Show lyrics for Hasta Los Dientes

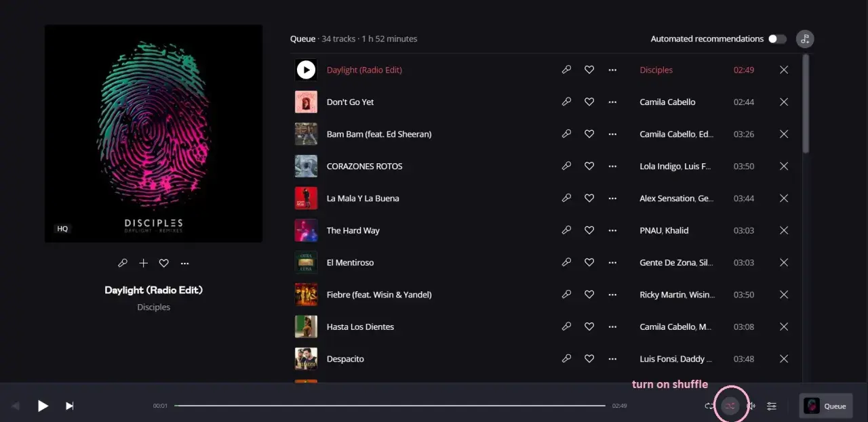click(x=566, y=326)
